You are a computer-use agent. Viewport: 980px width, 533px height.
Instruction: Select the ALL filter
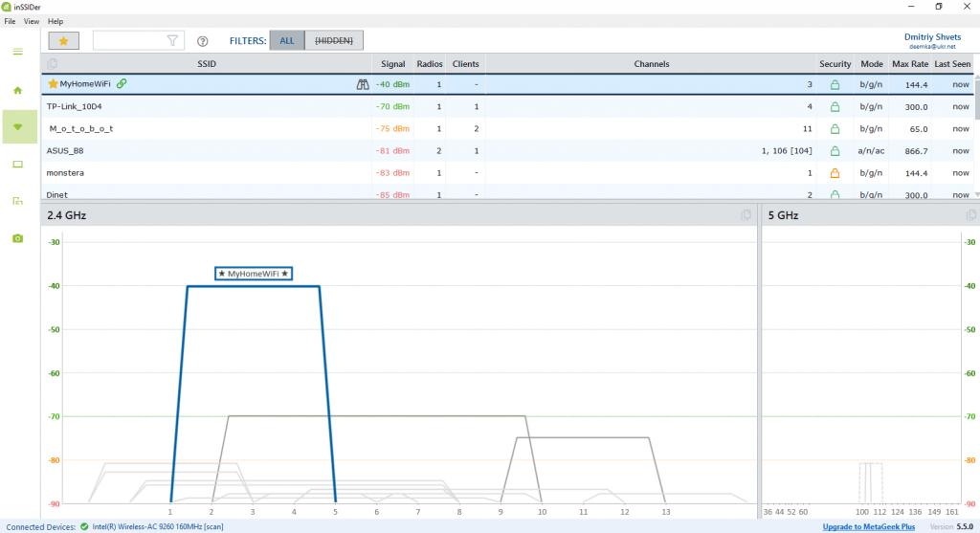(287, 40)
